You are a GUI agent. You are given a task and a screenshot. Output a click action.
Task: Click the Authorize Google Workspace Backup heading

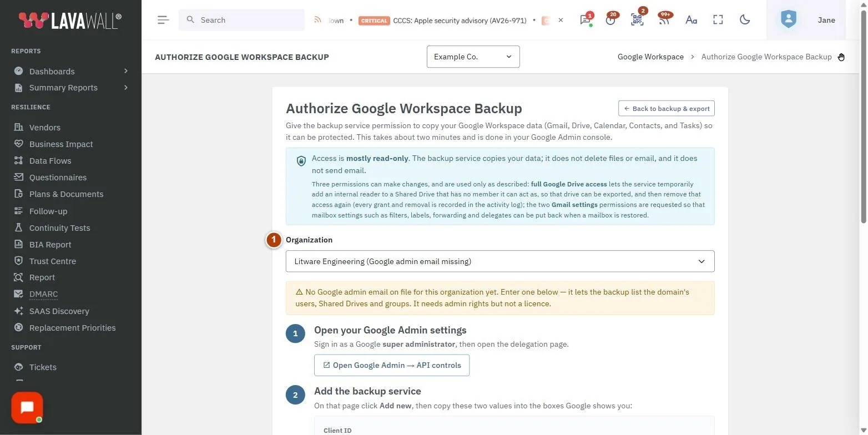pyautogui.click(x=404, y=108)
